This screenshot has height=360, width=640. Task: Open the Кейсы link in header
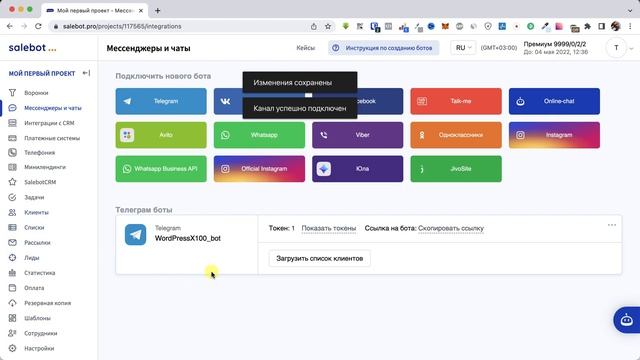pos(305,48)
